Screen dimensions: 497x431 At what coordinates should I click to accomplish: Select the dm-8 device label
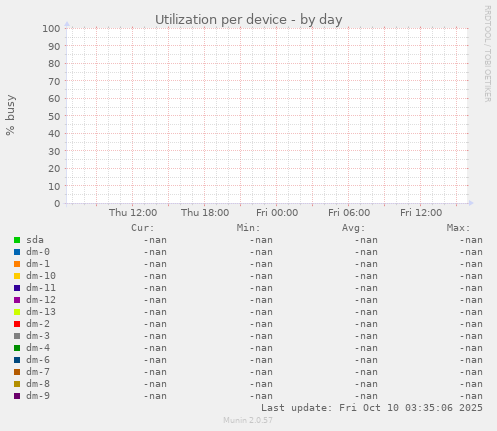point(38,384)
